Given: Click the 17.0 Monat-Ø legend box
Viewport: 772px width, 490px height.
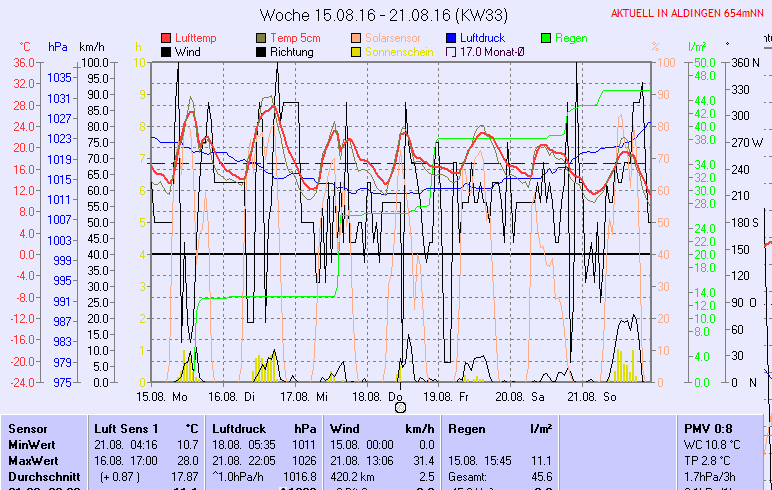Looking at the screenshot, I should (451, 51).
